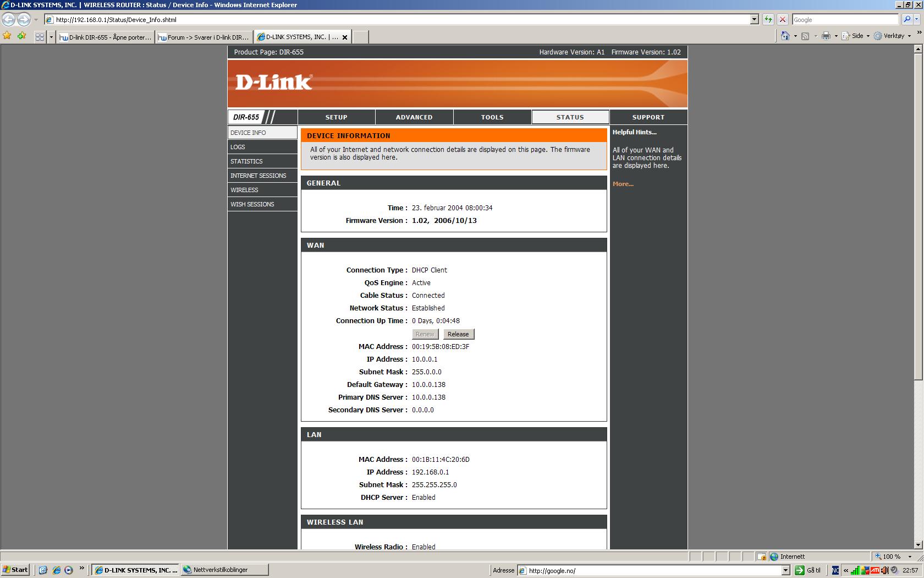
Task: Click the magnifier search icon
Action: coord(907,19)
